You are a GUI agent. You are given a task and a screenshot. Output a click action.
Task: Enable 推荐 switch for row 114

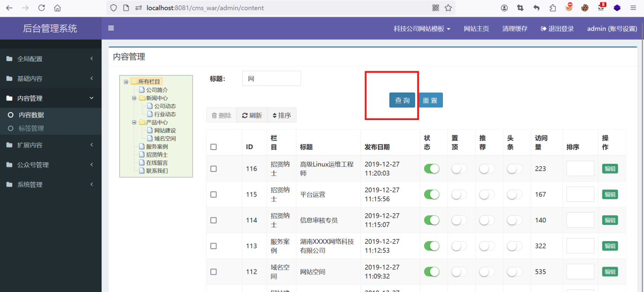coord(487,220)
